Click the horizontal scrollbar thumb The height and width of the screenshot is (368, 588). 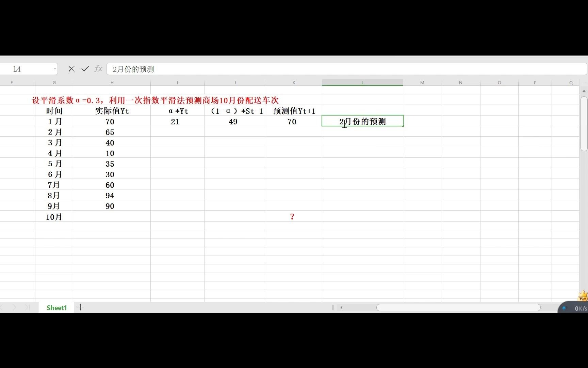(x=458, y=307)
